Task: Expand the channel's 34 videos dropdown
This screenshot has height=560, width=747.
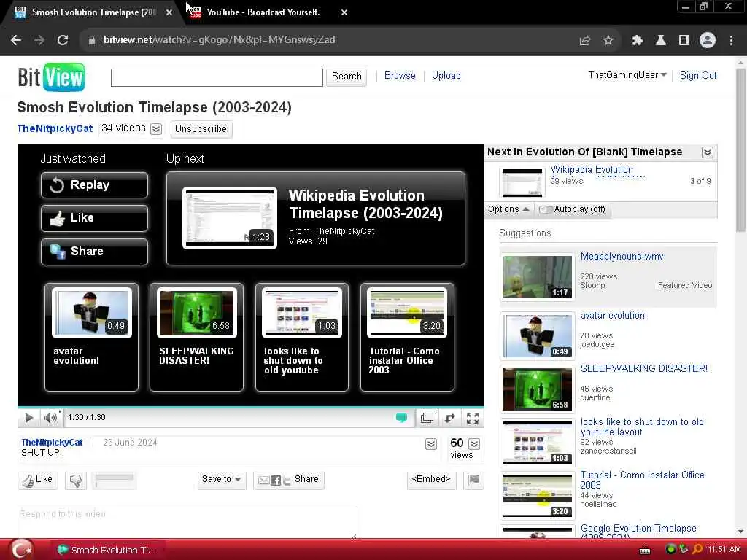Action: point(156,129)
